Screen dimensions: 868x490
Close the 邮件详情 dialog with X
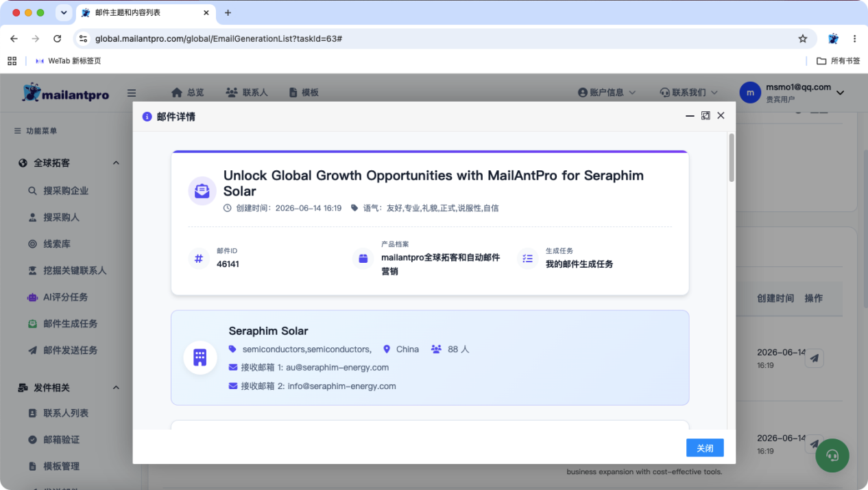click(x=721, y=116)
